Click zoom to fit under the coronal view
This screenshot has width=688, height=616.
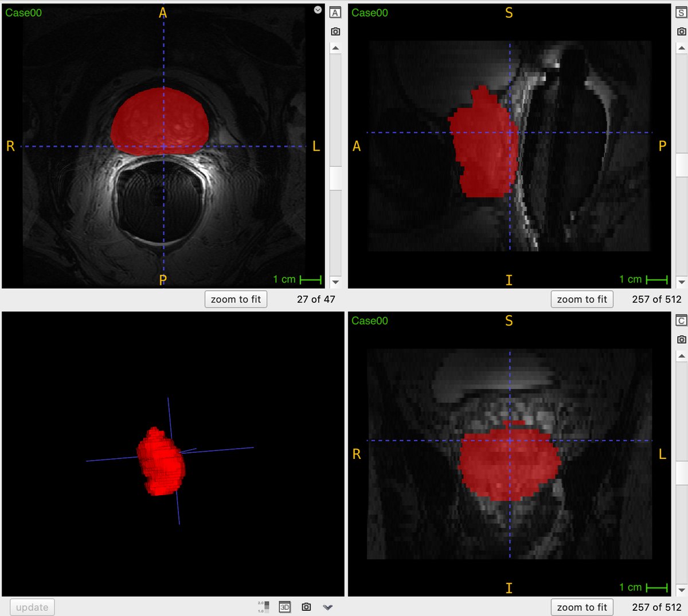click(x=582, y=607)
